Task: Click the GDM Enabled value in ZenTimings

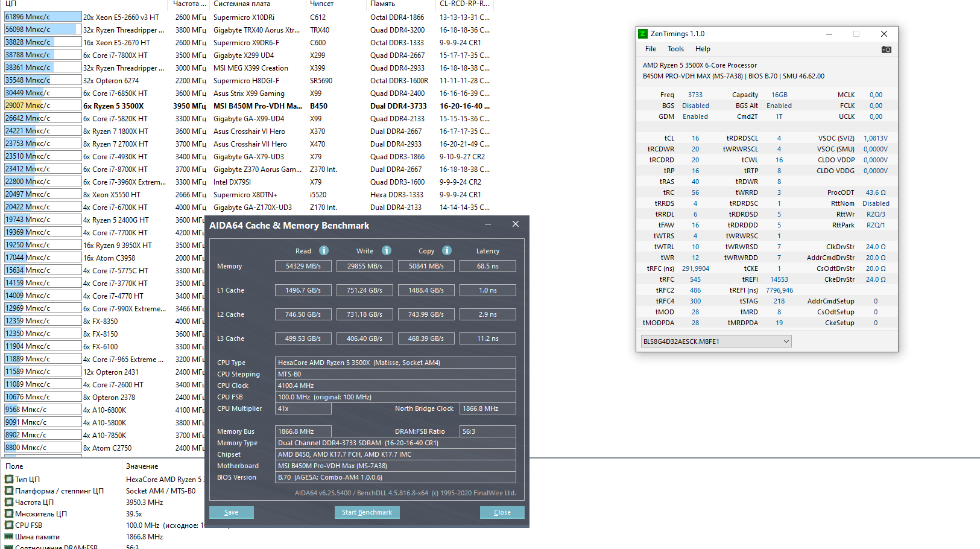Action: [x=695, y=116]
